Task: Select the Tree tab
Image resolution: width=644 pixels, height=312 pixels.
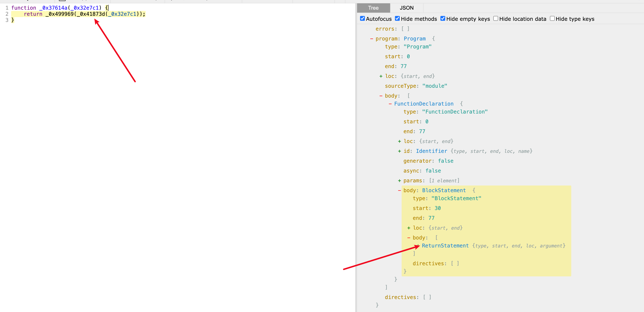Action: click(373, 8)
